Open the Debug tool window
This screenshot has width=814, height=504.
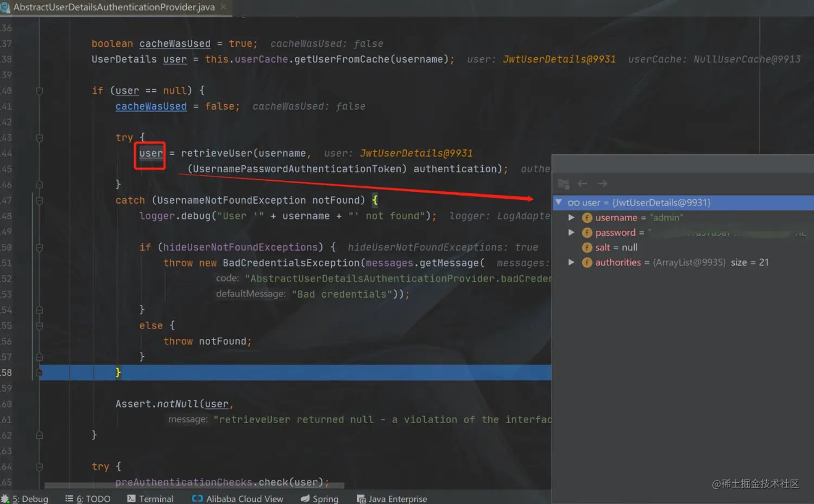25,499
